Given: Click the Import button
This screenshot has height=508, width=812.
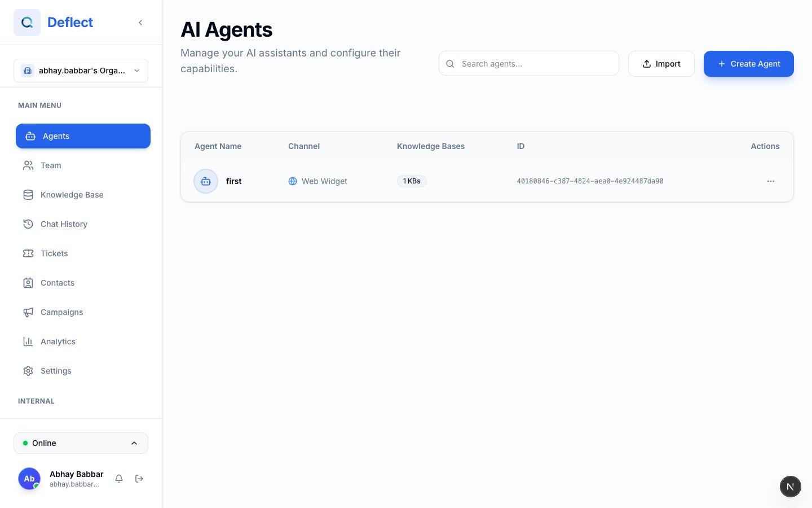Looking at the screenshot, I should click(661, 64).
